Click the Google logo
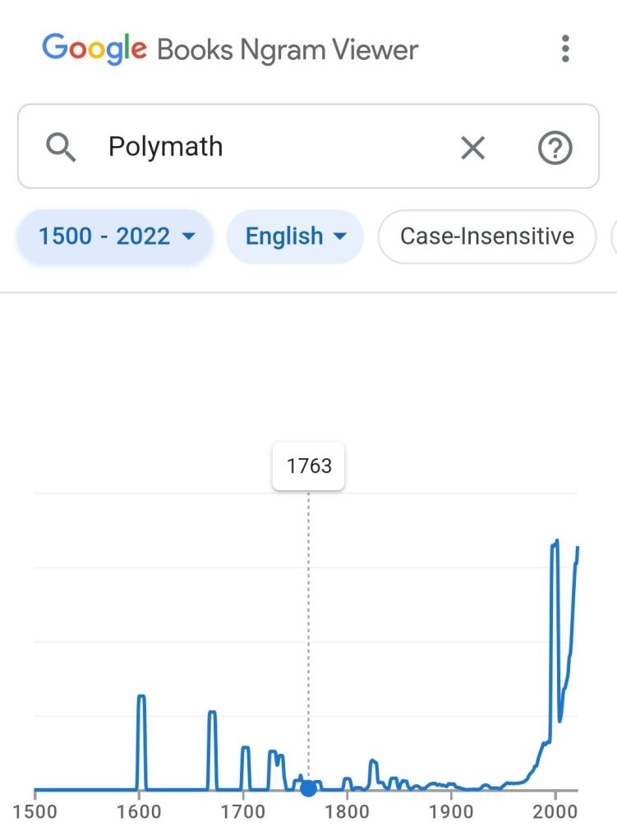 pos(94,49)
